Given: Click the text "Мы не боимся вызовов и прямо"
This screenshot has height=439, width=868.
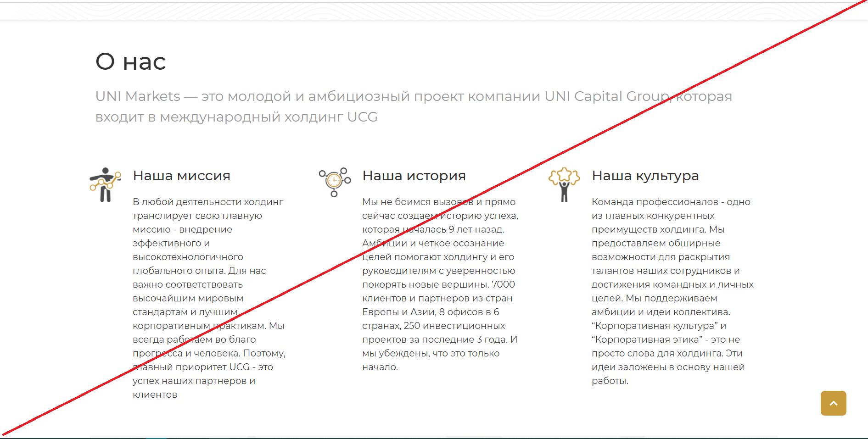Looking at the screenshot, I should click(439, 202).
